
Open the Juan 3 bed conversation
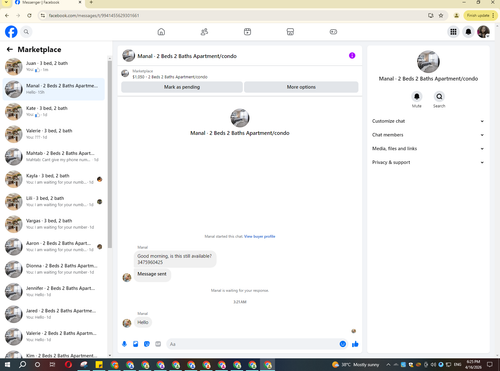[54, 66]
